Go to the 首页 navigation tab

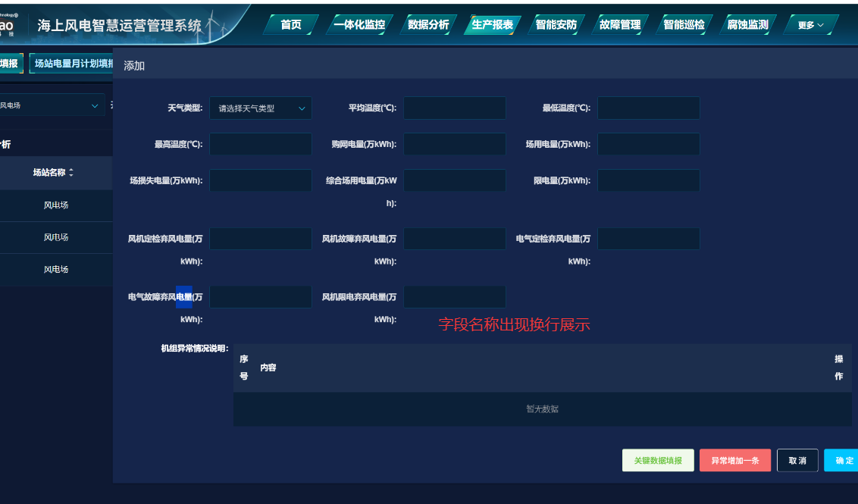(x=291, y=25)
